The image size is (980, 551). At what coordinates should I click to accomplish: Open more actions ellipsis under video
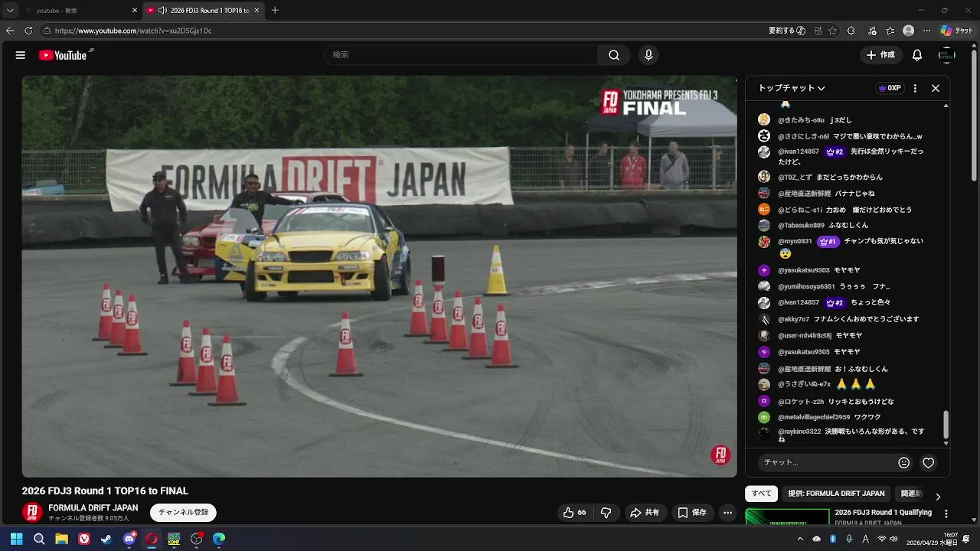coord(728,513)
